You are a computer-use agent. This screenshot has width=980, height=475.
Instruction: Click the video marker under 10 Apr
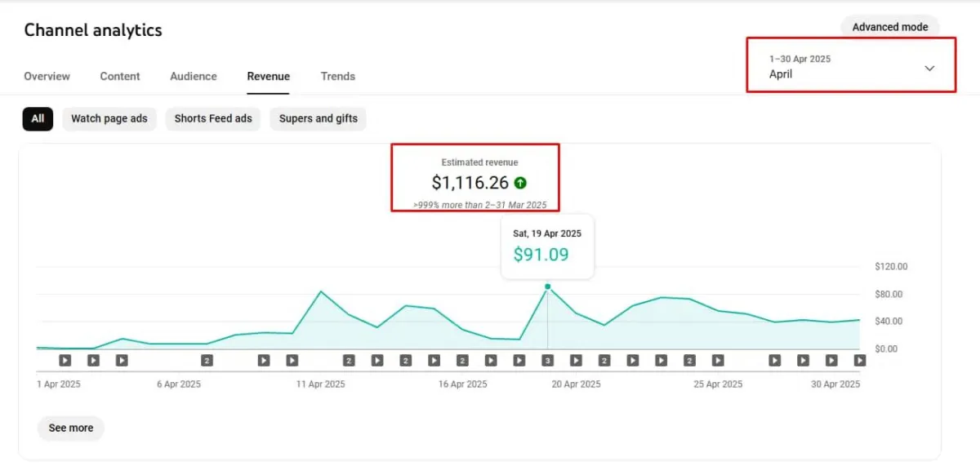(292, 360)
